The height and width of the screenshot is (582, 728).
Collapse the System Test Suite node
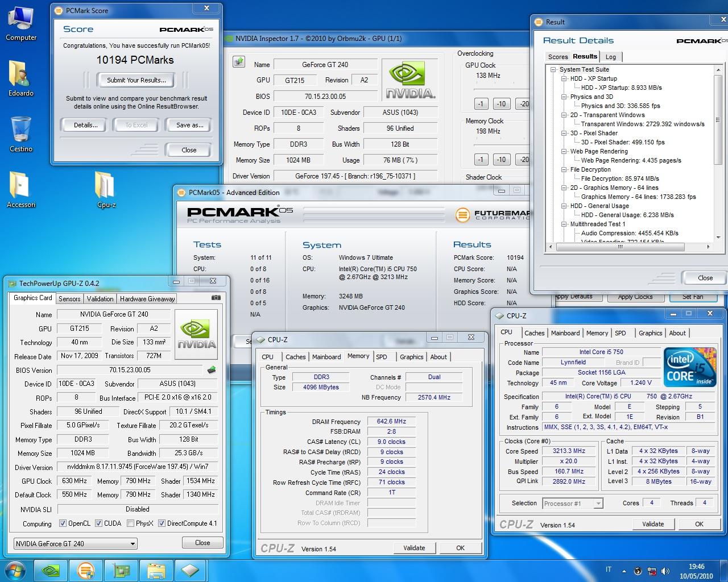click(x=553, y=69)
